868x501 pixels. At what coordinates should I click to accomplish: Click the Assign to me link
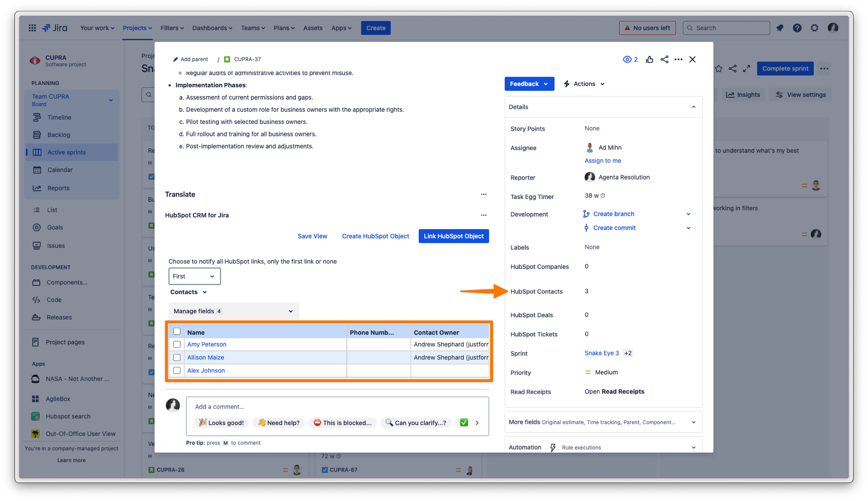(602, 161)
